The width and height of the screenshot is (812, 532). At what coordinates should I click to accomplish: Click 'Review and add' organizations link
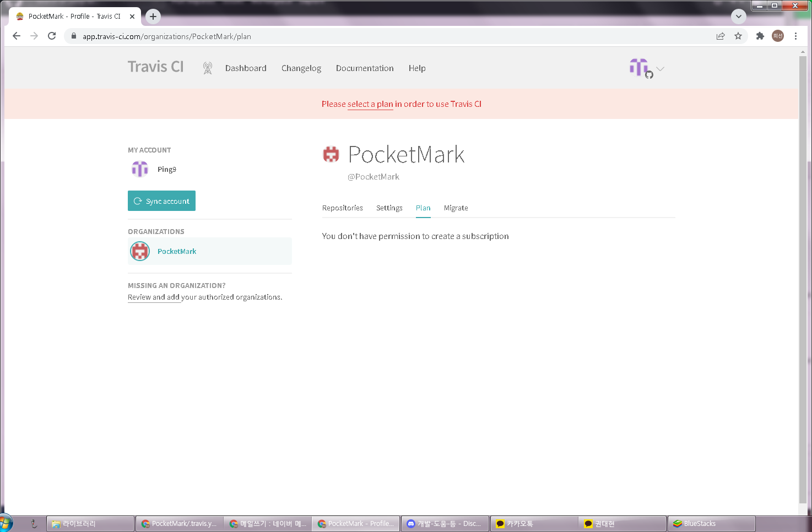pos(154,297)
